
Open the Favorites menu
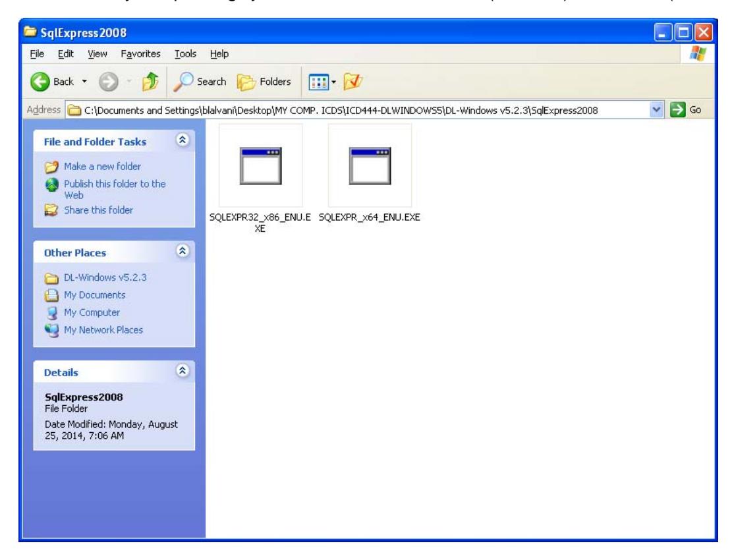point(140,54)
